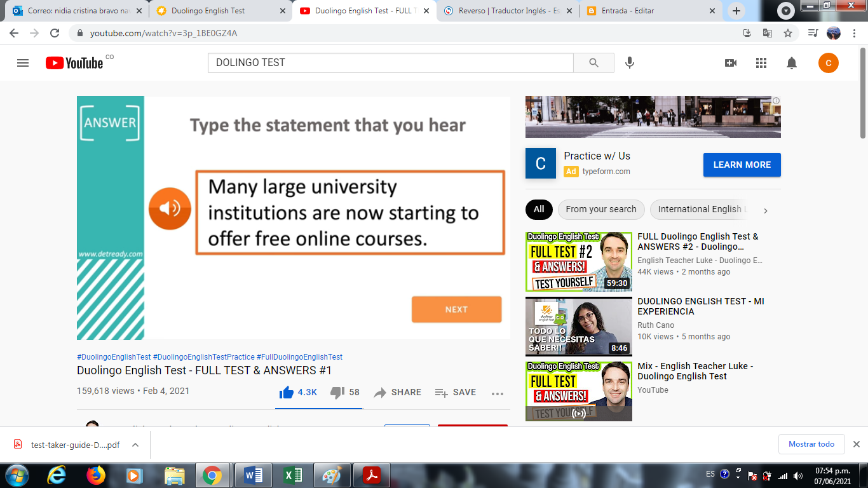Open the tab search dropdown in Chrome
This screenshot has width=868, height=488.
pos(786,11)
